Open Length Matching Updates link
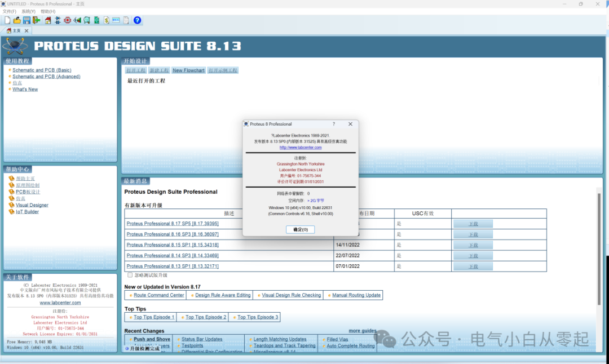Screen dimensions: 609x364 pyautogui.click(x=280, y=339)
